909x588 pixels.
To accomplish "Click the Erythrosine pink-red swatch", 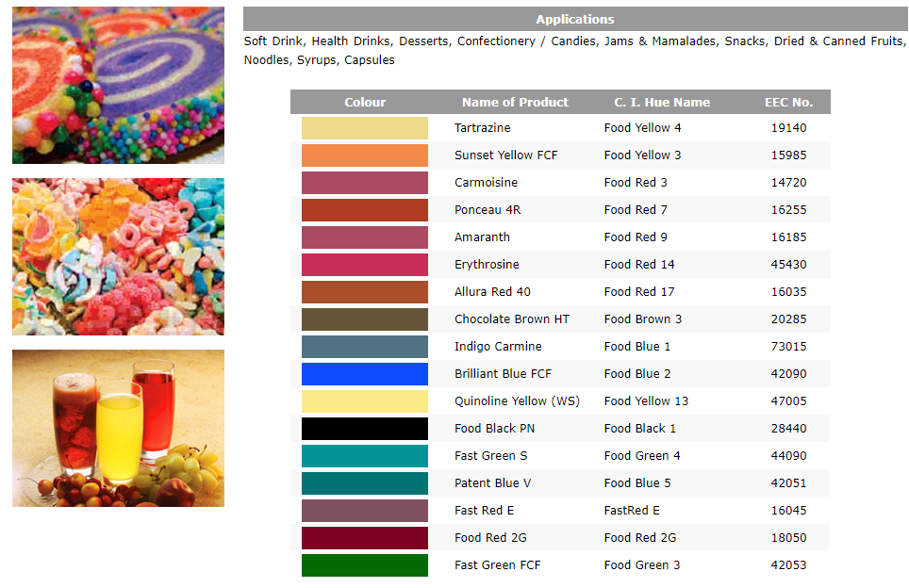I will click(x=365, y=264).
